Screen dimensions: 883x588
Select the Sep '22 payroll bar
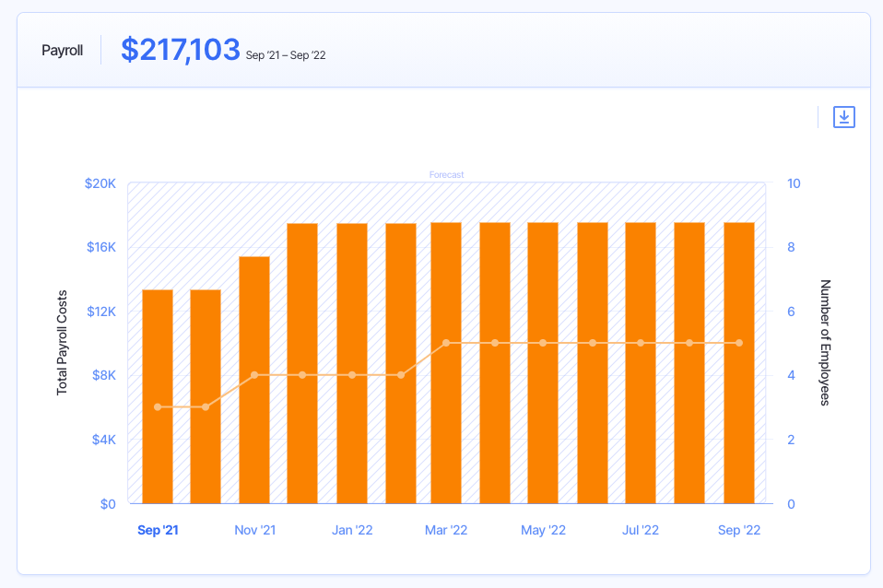pos(739,363)
